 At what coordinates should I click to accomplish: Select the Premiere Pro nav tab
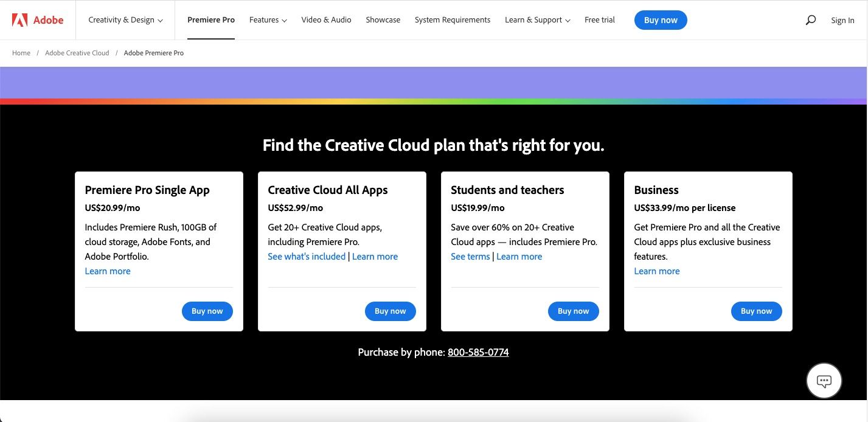click(211, 20)
